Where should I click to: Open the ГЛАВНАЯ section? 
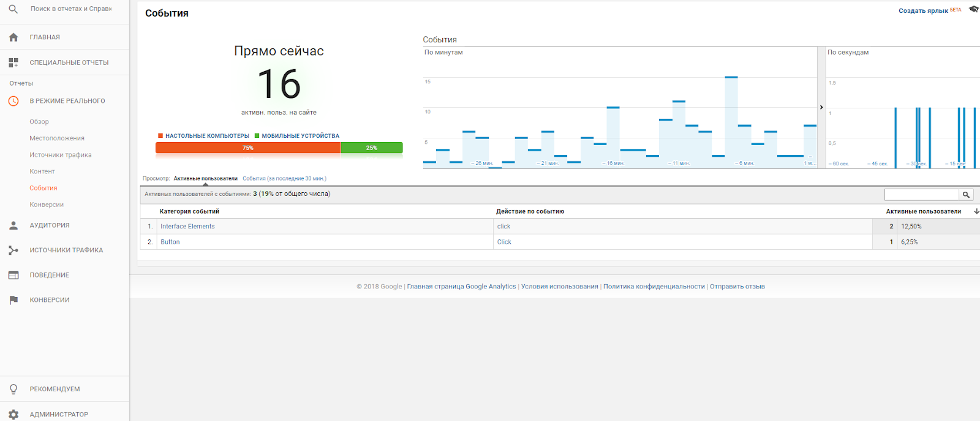45,37
